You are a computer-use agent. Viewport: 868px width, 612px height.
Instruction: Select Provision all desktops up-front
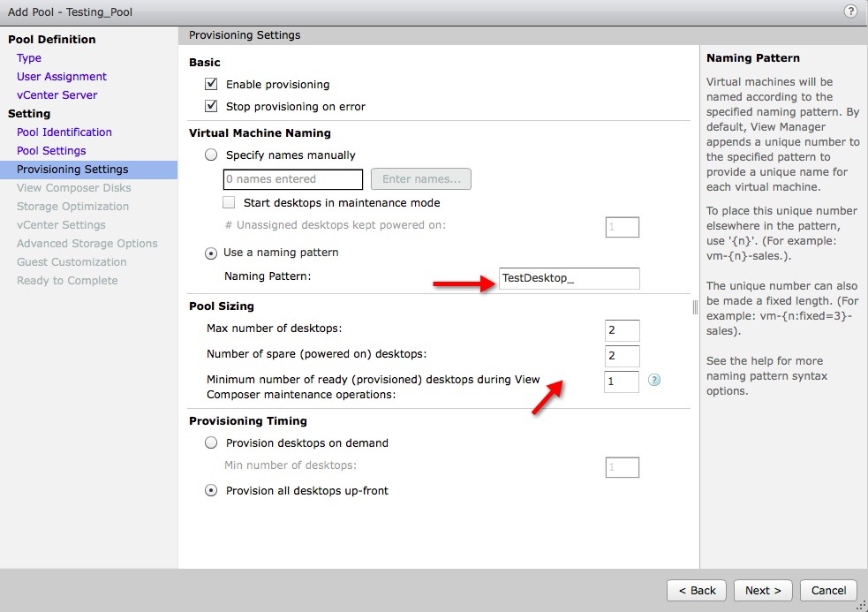pyautogui.click(x=211, y=491)
